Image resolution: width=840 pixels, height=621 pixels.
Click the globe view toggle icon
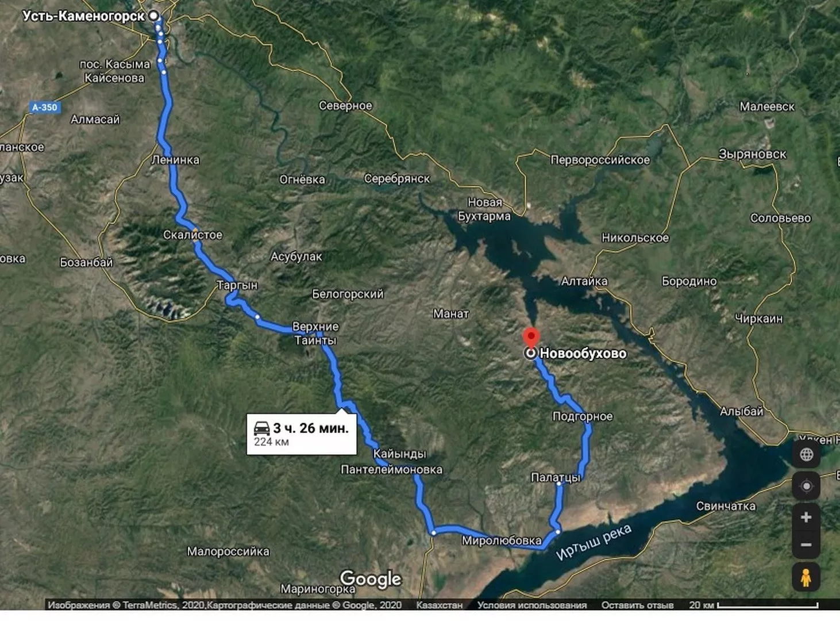click(806, 454)
